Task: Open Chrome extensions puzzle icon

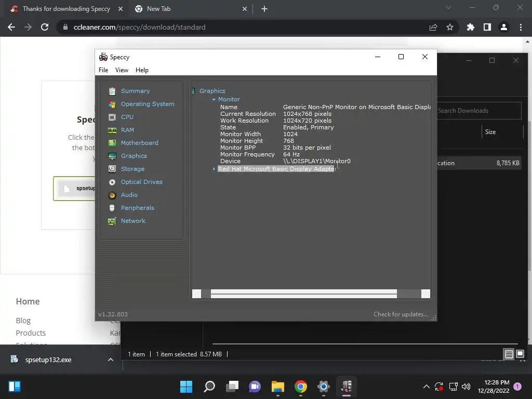Action: point(471,27)
